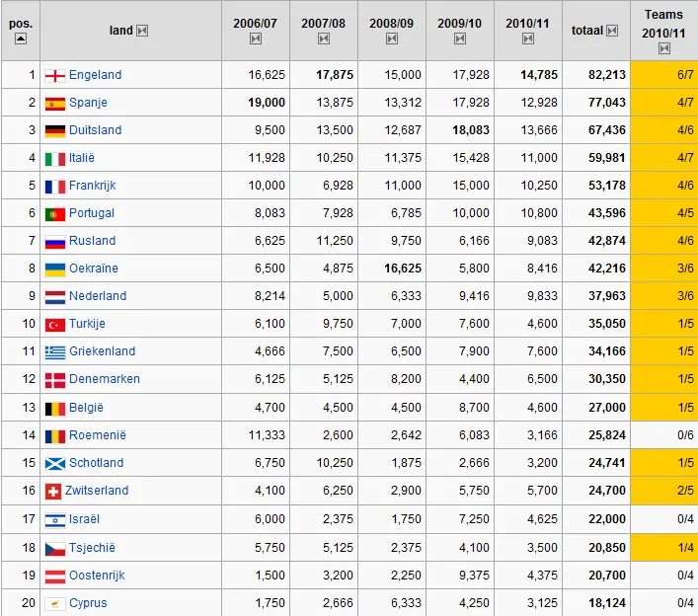Select Germany's 2009/10 value 18,083
This screenshot has width=698, height=616.
(x=471, y=130)
